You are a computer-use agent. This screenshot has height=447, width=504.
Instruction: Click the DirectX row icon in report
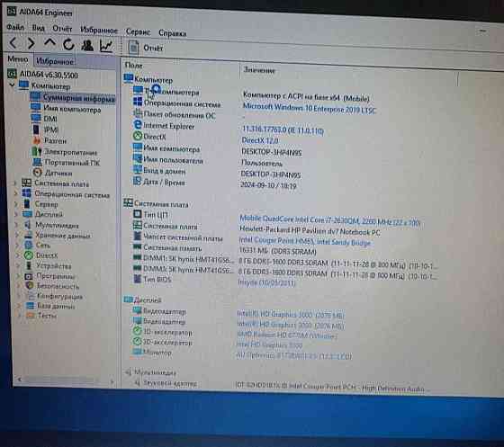[x=138, y=136]
